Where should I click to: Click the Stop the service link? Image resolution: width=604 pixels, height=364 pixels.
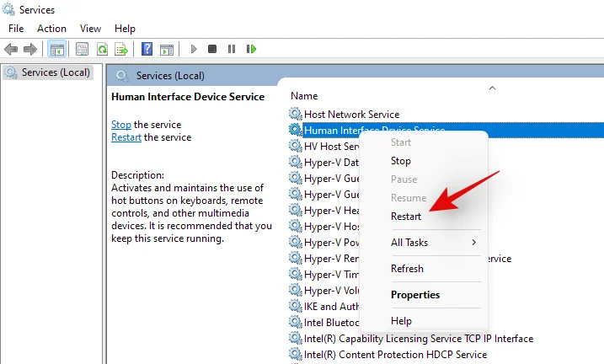click(121, 125)
